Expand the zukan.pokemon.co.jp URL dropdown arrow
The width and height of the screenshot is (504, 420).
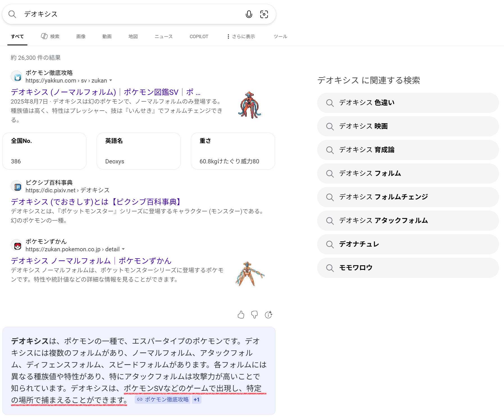123,249
